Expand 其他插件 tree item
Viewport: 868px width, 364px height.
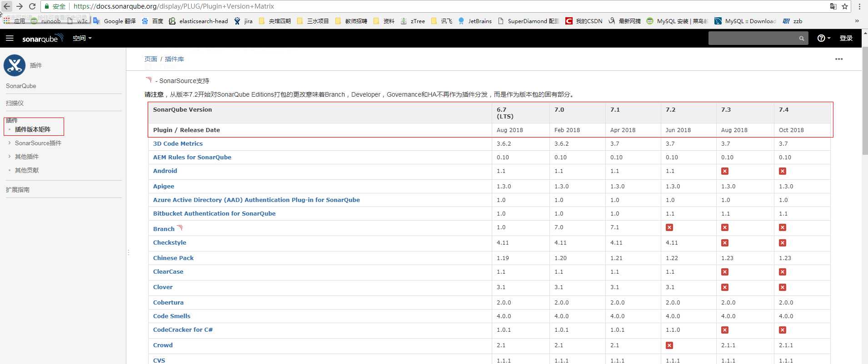(x=9, y=157)
